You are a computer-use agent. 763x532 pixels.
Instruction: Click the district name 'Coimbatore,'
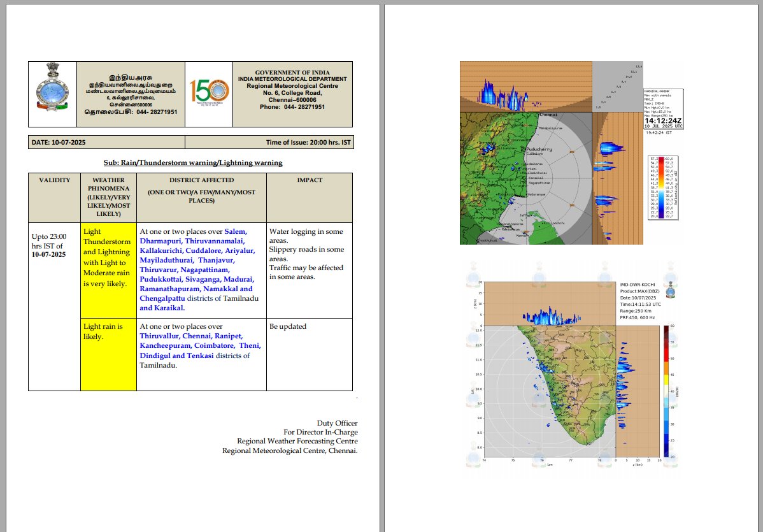(215, 345)
